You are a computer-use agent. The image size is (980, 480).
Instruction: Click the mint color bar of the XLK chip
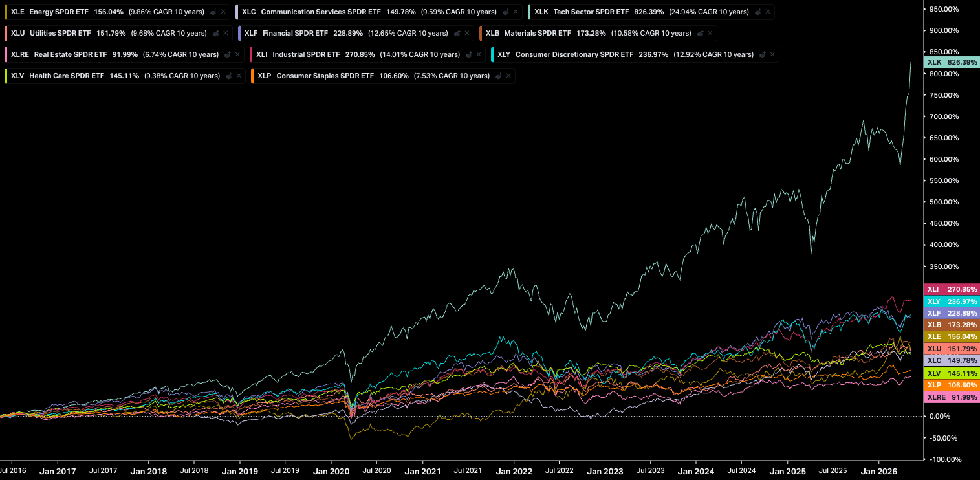528,12
